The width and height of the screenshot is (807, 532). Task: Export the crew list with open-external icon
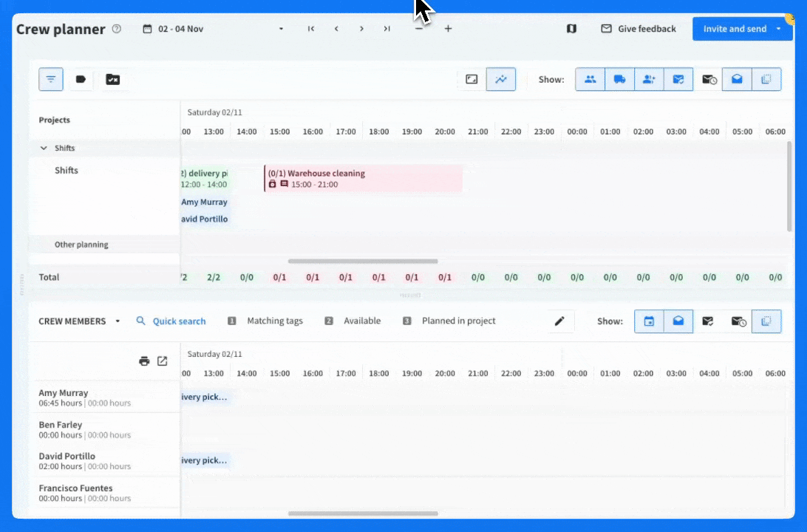[162, 361]
